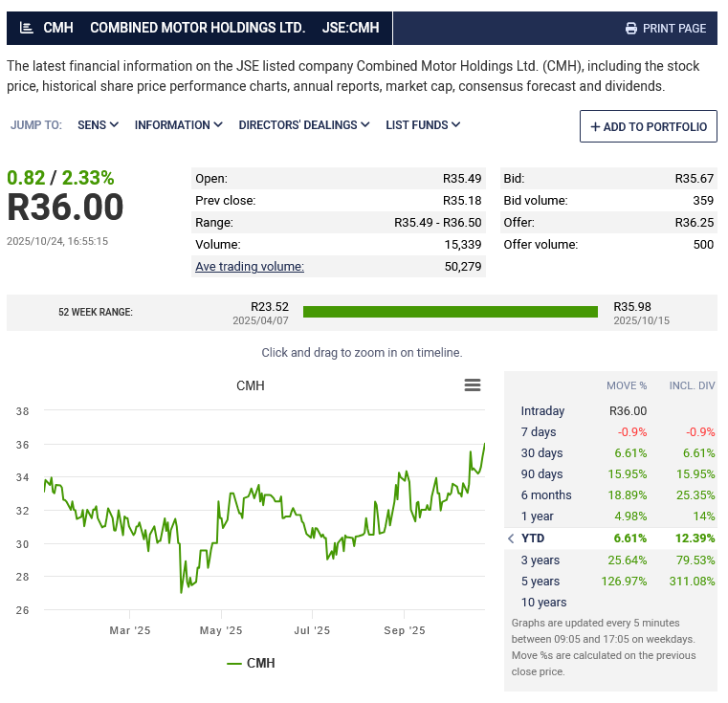Click the Open value R35.49
728x703 pixels.
pyautogui.click(x=462, y=179)
